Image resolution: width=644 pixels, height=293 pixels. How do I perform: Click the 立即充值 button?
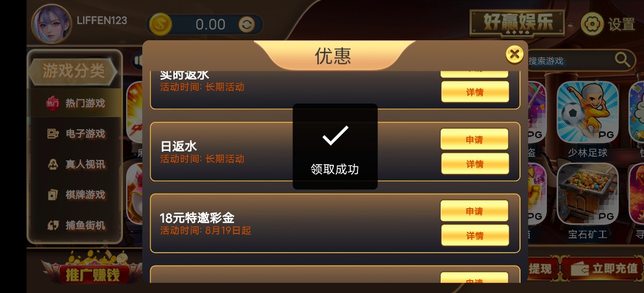pyautogui.click(x=603, y=269)
